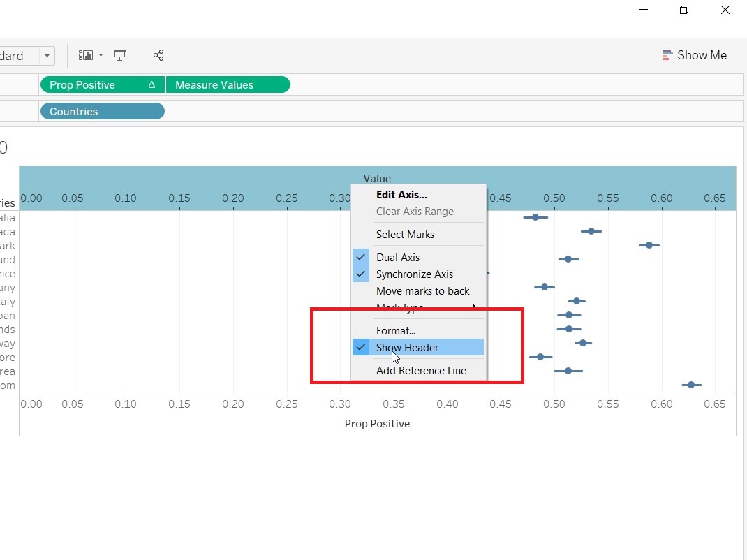Click the Measure Values pill
This screenshot has height=560, width=747.
click(228, 85)
